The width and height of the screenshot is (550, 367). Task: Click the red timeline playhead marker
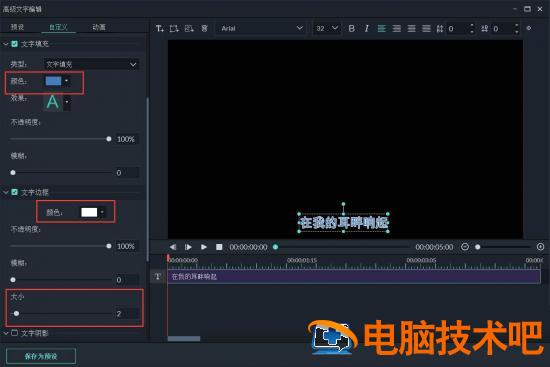(x=168, y=259)
